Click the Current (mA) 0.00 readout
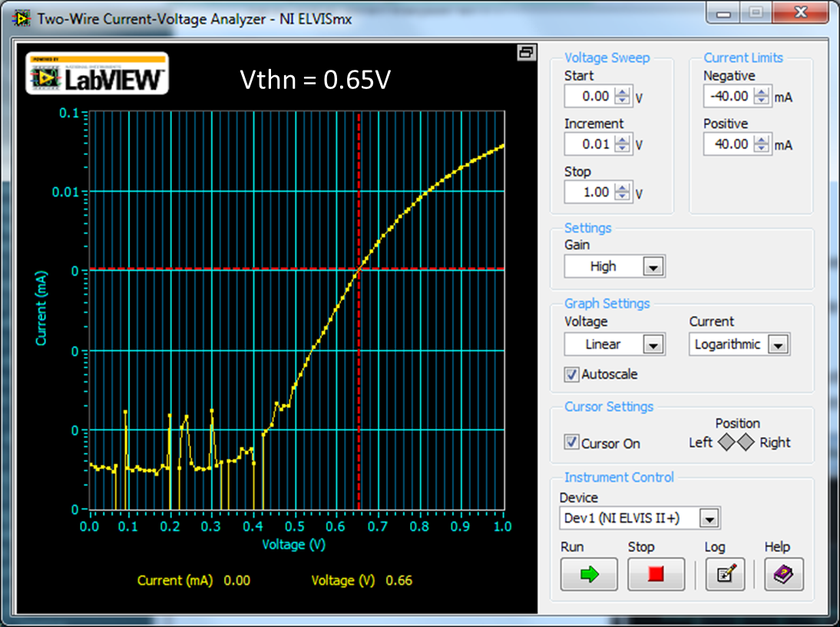 point(193,580)
